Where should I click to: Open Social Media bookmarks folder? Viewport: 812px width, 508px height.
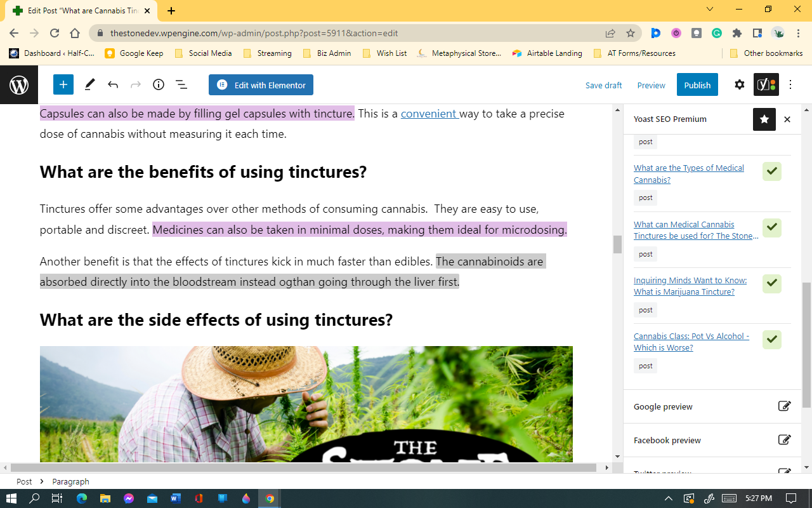click(203, 53)
